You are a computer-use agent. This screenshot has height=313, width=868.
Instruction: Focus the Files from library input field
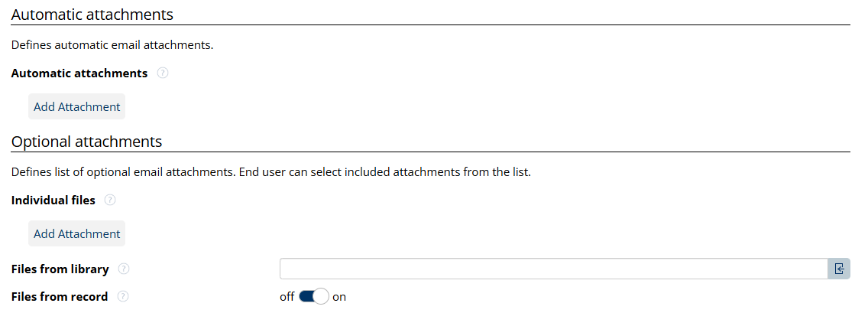coord(553,269)
